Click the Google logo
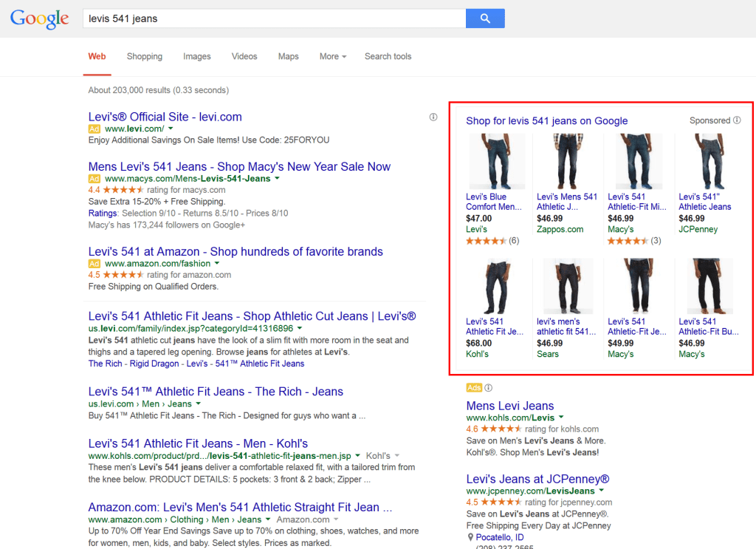This screenshot has height=549, width=756. click(x=38, y=19)
